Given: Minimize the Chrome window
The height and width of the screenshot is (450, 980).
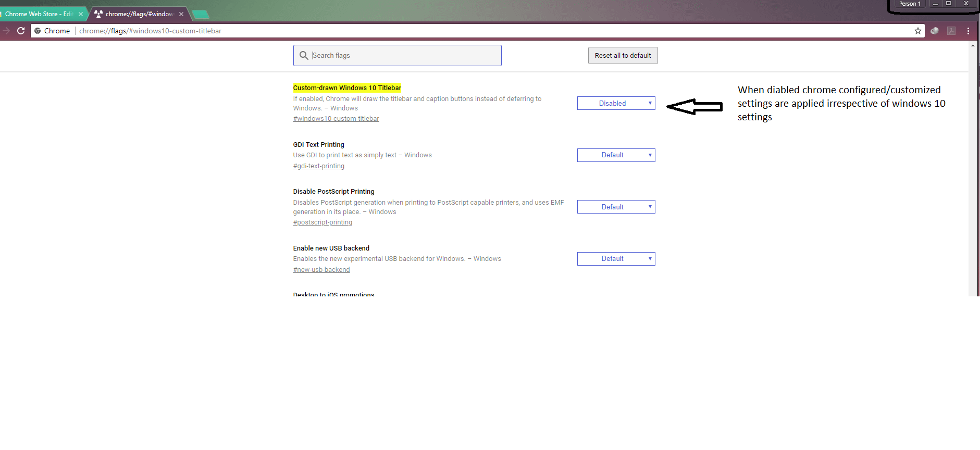Looking at the screenshot, I should (x=936, y=4).
